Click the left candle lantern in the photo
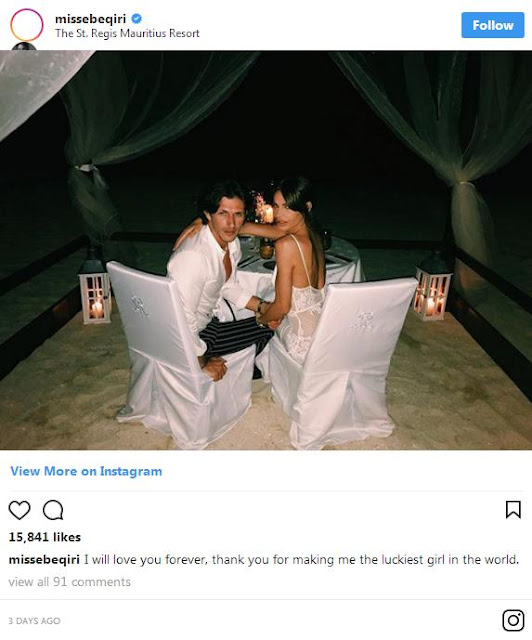This screenshot has width=532, height=640. tap(95, 294)
